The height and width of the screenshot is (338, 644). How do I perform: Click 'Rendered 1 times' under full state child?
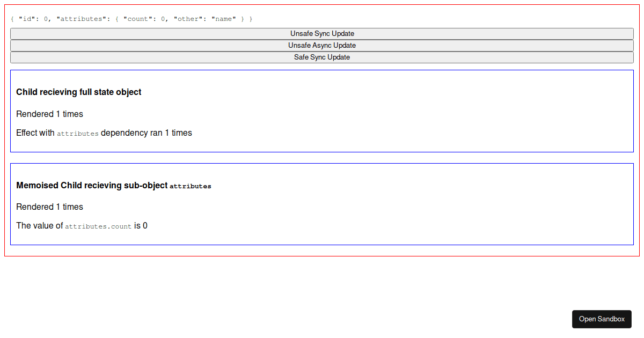tap(49, 114)
